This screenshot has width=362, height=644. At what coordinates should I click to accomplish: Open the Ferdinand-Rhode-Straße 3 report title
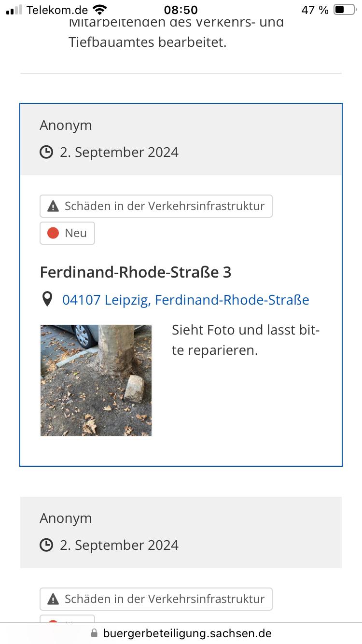[136, 272]
